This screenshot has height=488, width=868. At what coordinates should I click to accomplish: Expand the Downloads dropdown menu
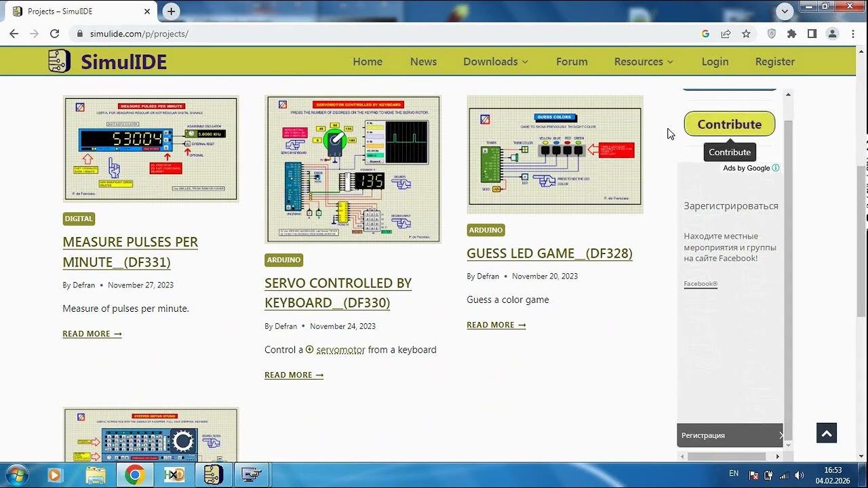[496, 62]
